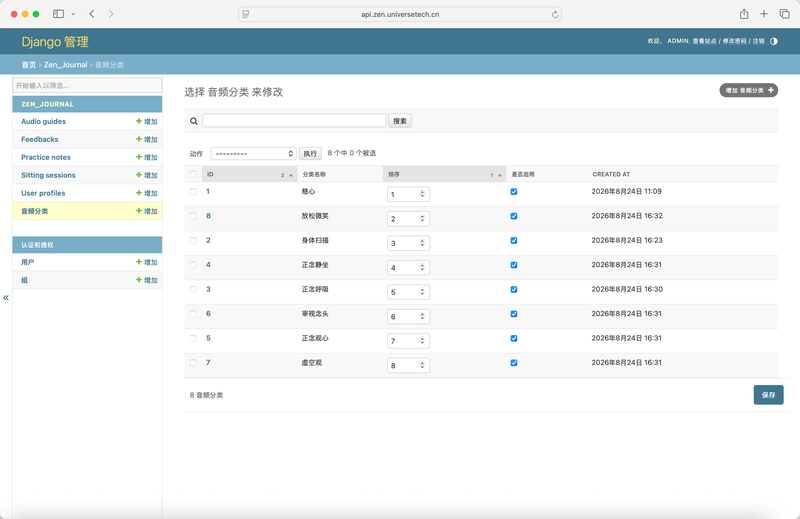Uncheck 是否启用 for 虚空观

[x=514, y=363]
